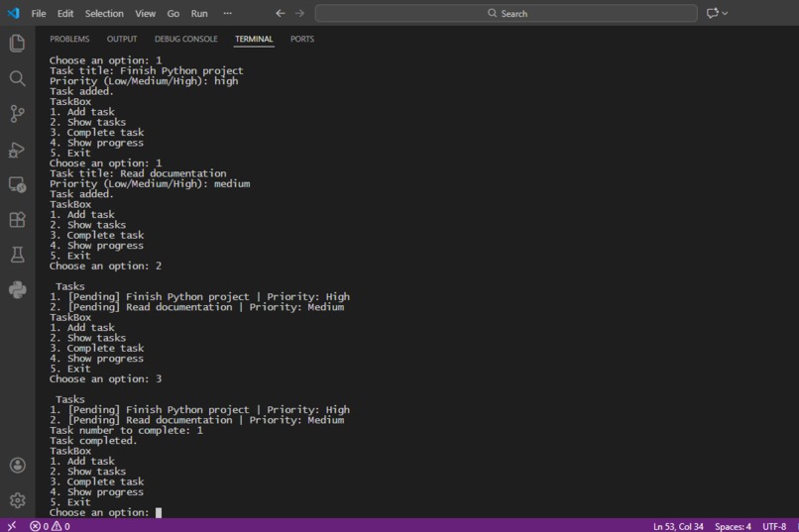The width and height of the screenshot is (799, 532).
Task: Open the Python extension view
Action: [17, 289]
